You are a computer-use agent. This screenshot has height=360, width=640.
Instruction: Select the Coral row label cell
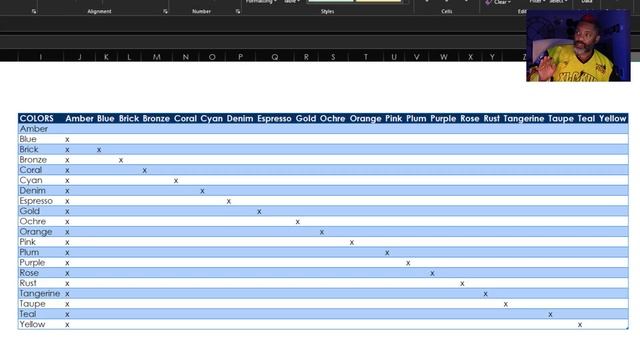pos(41,170)
